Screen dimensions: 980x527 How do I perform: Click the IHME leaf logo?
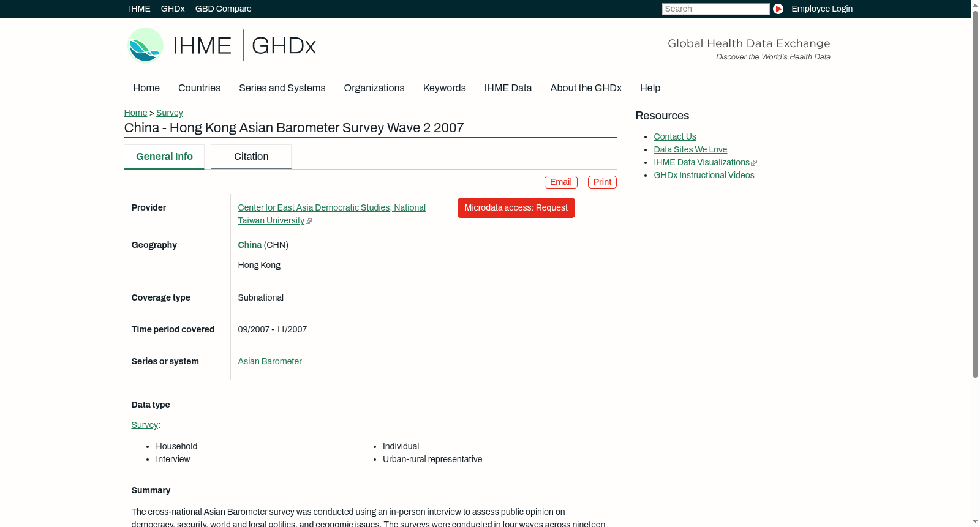point(145,45)
